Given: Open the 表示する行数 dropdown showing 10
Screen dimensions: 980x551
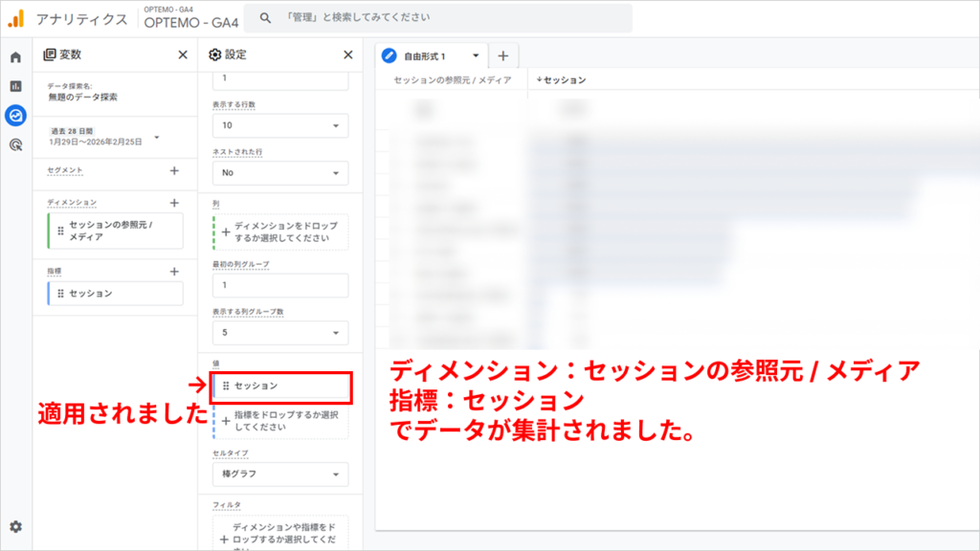Looking at the screenshot, I should pyautogui.click(x=278, y=125).
